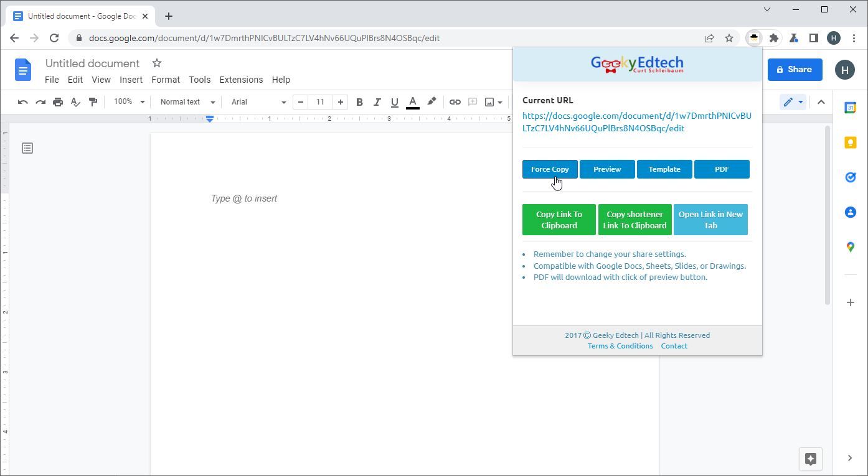Click the highlight color marker icon
The image size is (868, 476).
(432, 102)
